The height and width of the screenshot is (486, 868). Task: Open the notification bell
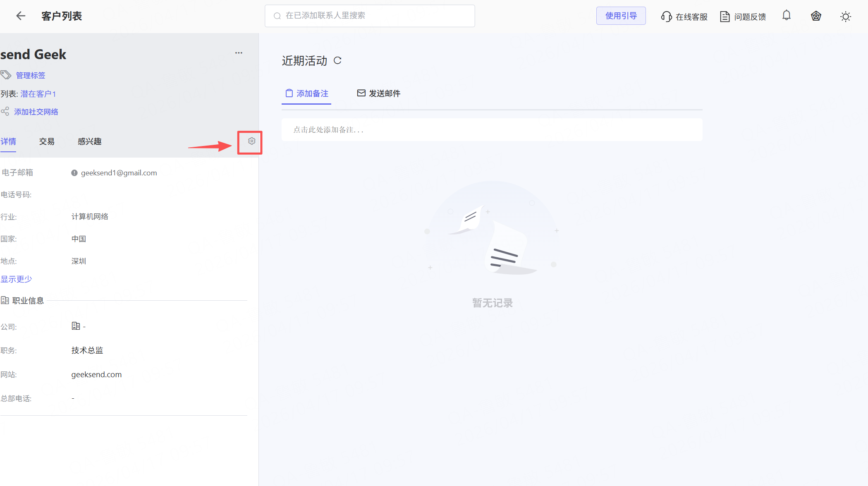click(x=786, y=16)
